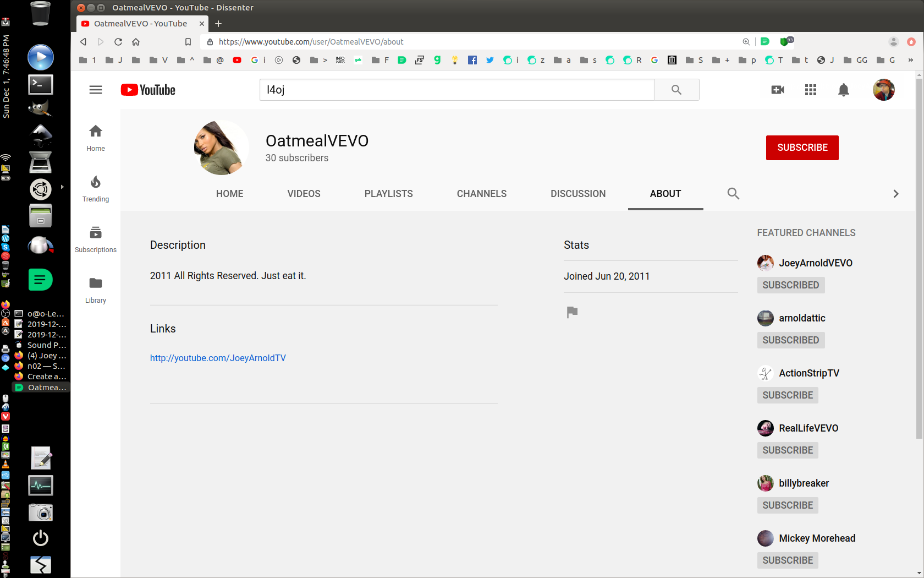Click SUBSCRIBED under JoeyArnoldVEVO
Screen dimensions: 924x578
[x=791, y=285]
